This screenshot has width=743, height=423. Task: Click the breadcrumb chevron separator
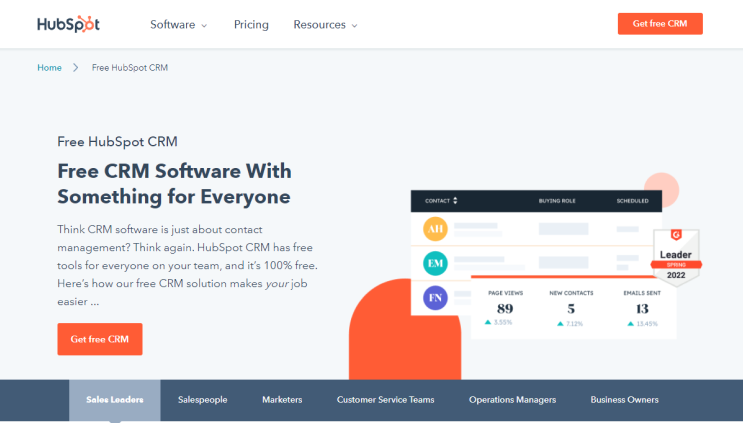(75, 68)
